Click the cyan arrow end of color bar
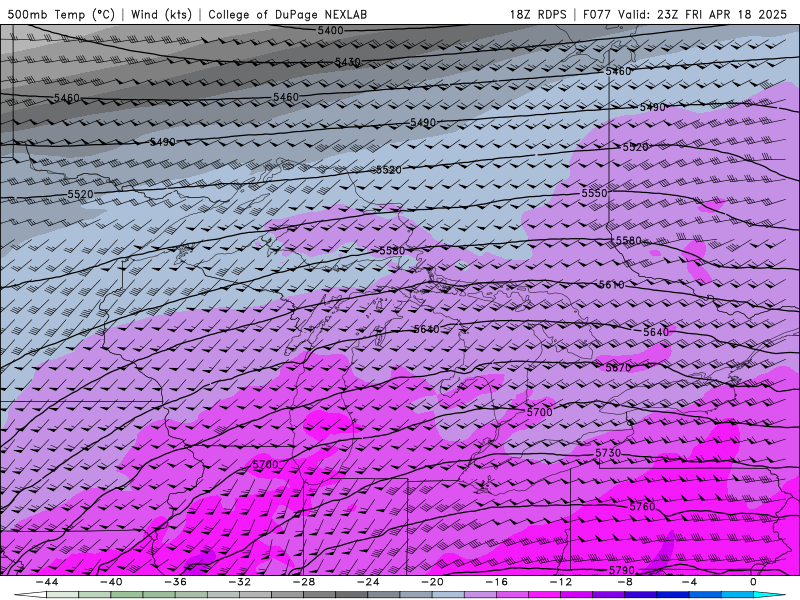 (769, 595)
